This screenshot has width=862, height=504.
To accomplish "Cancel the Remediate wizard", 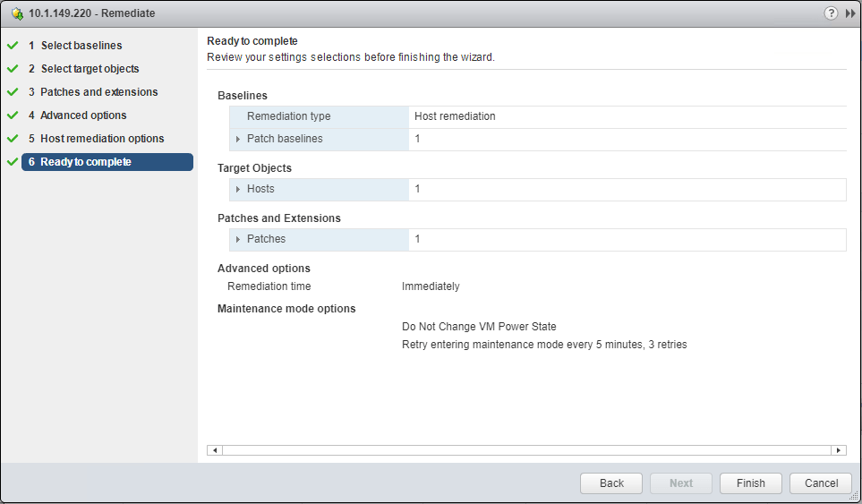I will pos(821,483).
